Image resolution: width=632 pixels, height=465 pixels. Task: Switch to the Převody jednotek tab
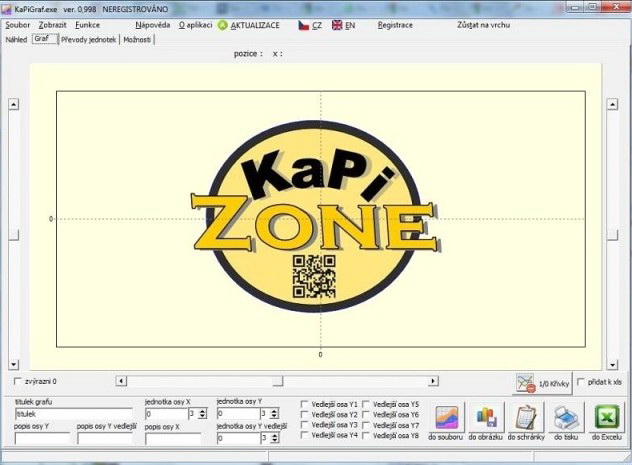coord(89,39)
